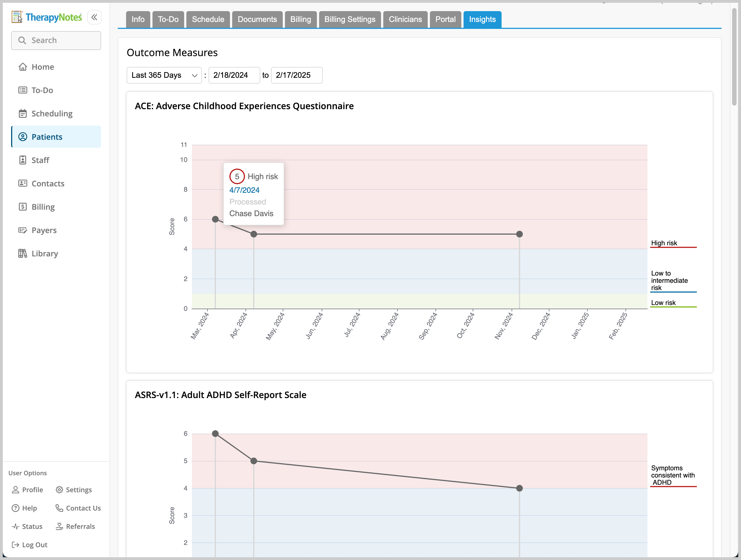Click the start date field 2/18/2024
Screen dimensions: 741x560
[234, 75]
